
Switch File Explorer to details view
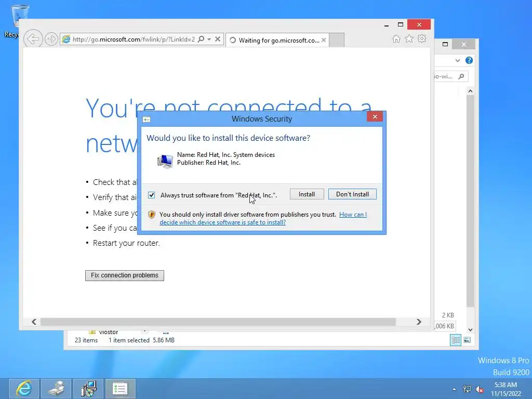pyautogui.click(x=456, y=340)
